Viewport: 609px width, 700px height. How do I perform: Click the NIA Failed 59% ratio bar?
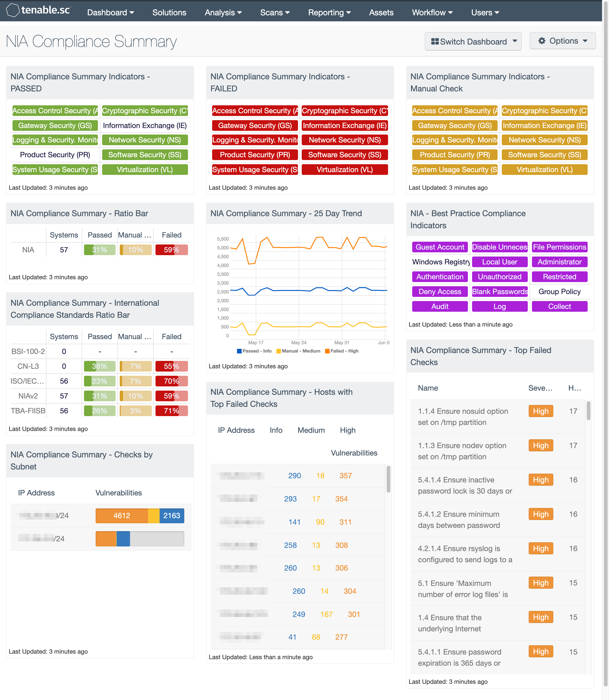click(x=172, y=250)
